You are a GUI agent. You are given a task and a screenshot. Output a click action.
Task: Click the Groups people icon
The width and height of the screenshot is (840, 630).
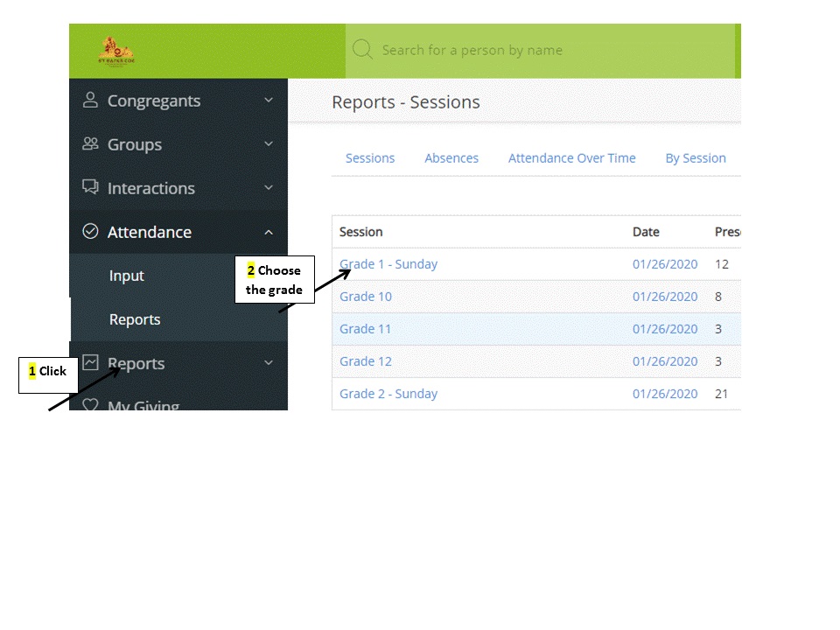point(90,143)
